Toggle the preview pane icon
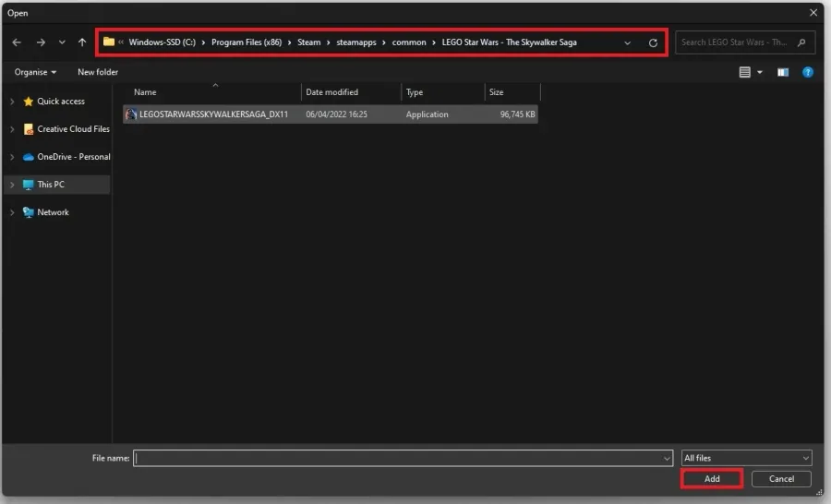 pyautogui.click(x=783, y=72)
